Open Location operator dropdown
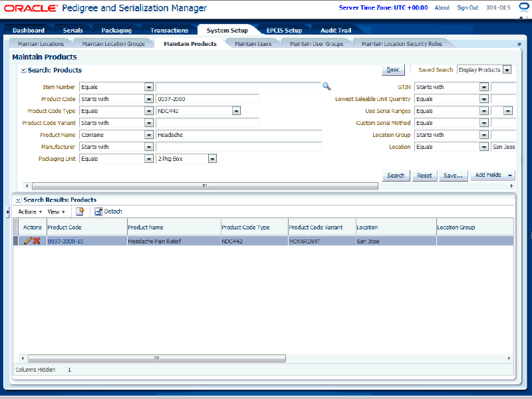The height and width of the screenshot is (399, 532). coord(484,147)
